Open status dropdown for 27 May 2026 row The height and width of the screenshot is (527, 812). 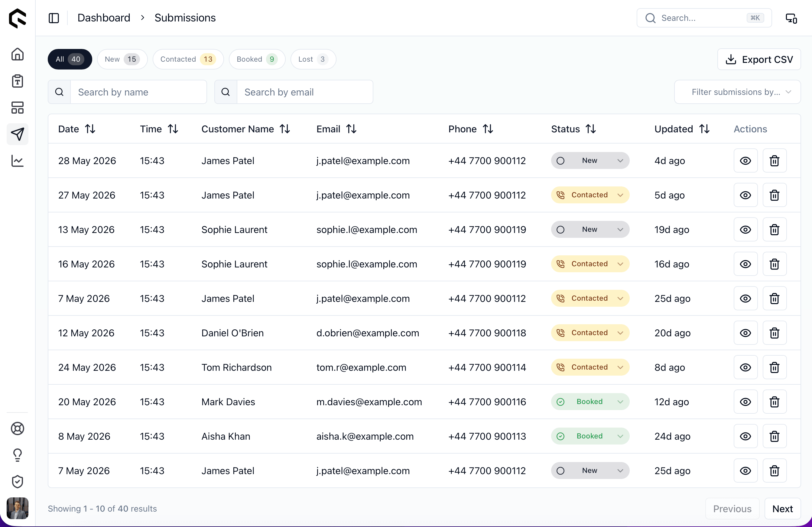point(590,195)
